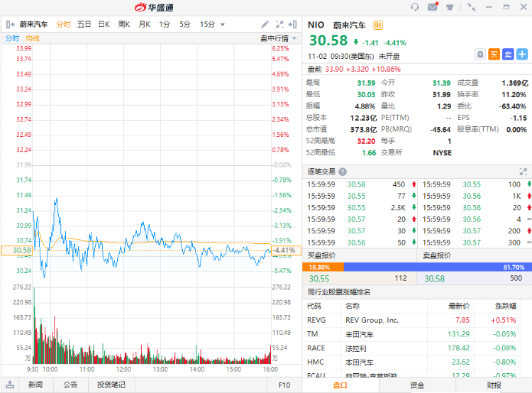Click ask price 30.58 in quote row
Screen dimensions: 532x393
(x=435, y=279)
